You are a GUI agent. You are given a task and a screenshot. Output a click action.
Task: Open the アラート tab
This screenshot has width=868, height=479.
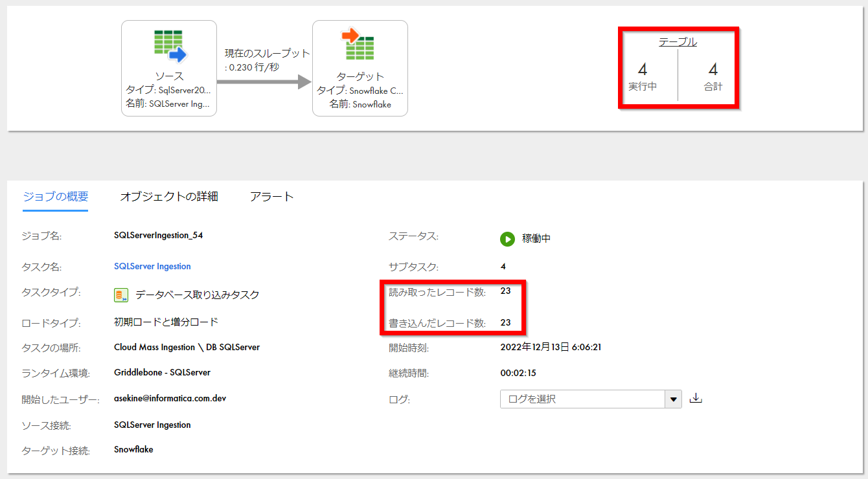click(272, 197)
